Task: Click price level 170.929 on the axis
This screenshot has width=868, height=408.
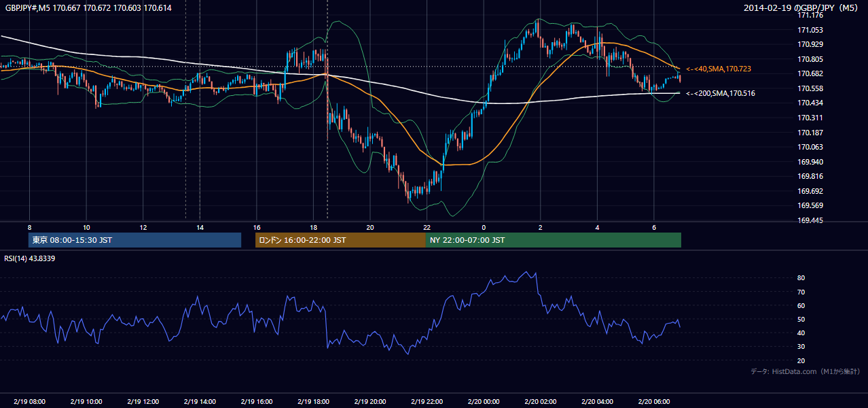Action: (x=810, y=44)
